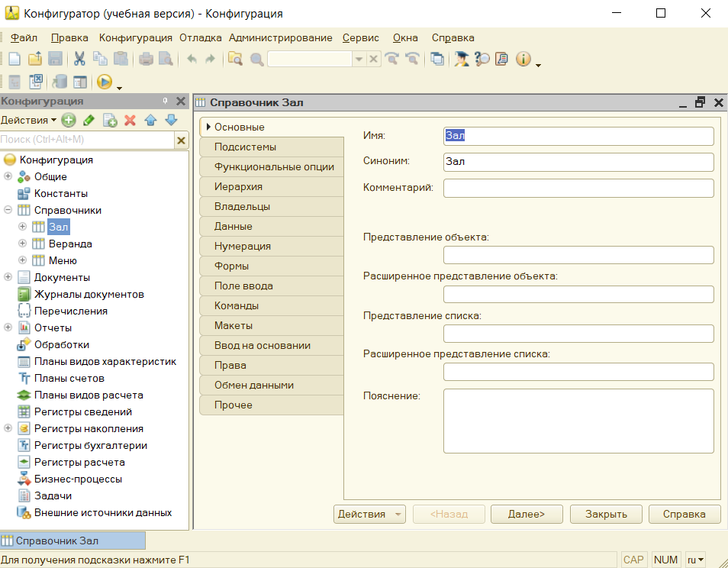Expand the Документы tree node

8,277
